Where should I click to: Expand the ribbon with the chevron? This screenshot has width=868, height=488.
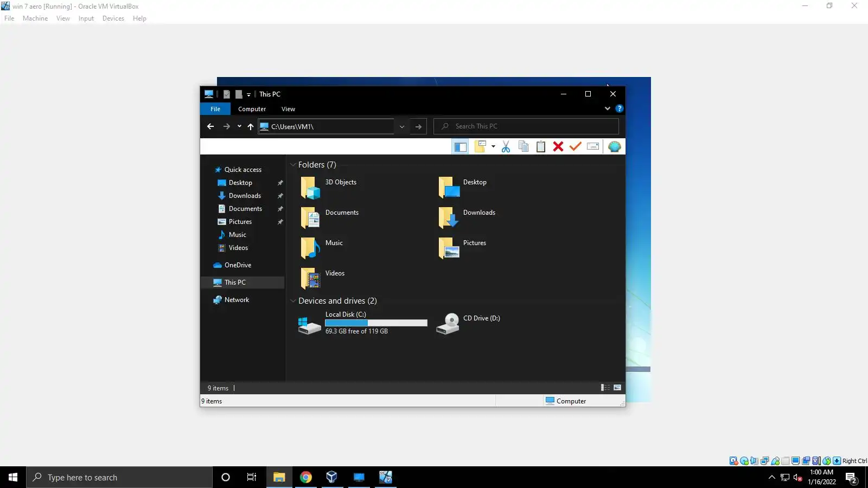(608, 108)
